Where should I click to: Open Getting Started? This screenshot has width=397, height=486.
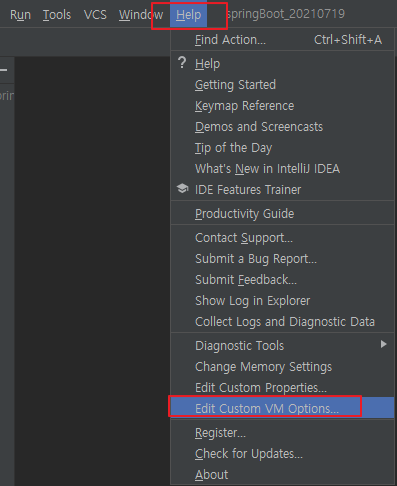(x=282, y=85)
